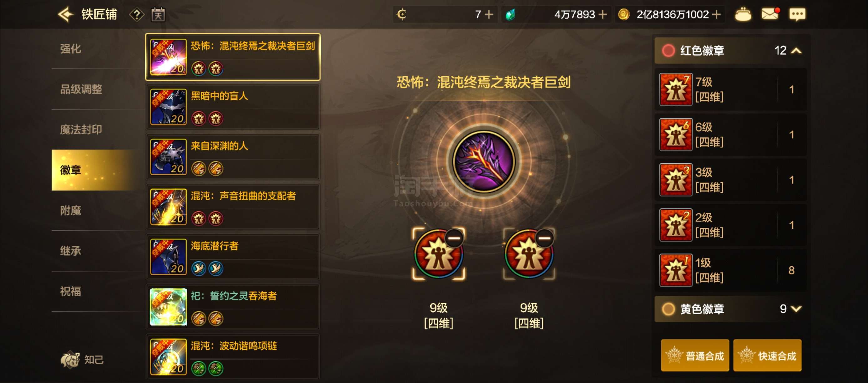The image size is (868, 383).
Task: Select 海底潜行者 equipment entry
Action: click(x=233, y=257)
